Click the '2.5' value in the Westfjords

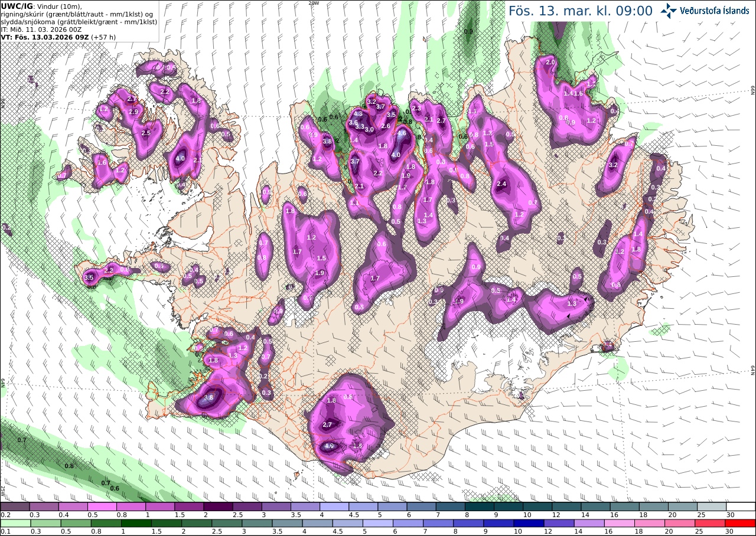[x=146, y=133]
